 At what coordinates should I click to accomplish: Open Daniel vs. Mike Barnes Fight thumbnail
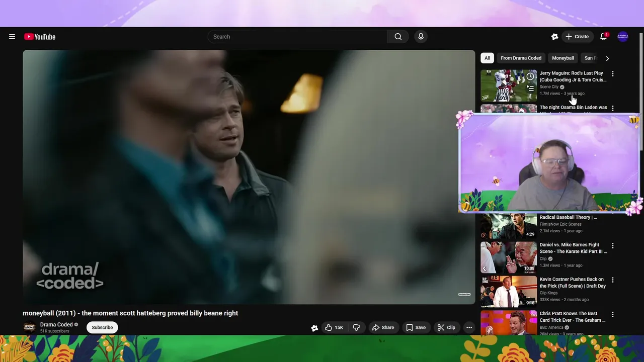tap(508, 257)
